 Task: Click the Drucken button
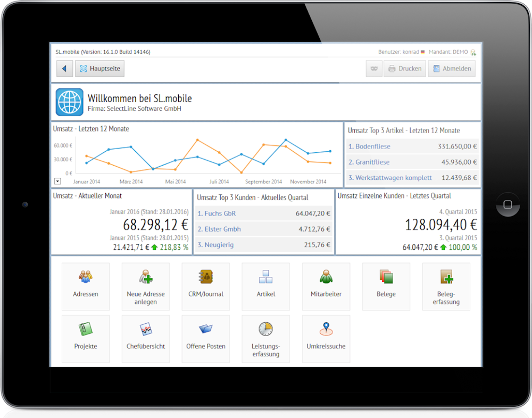click(x=404, y=69)
